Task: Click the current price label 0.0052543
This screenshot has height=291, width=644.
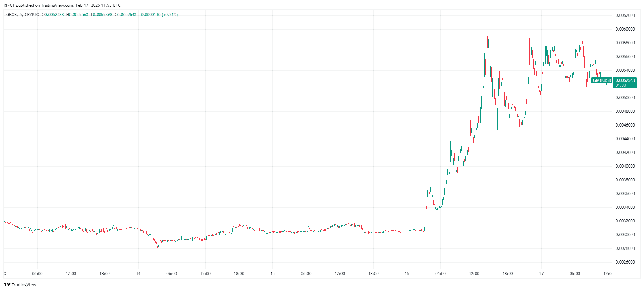Action: point(625,80)
